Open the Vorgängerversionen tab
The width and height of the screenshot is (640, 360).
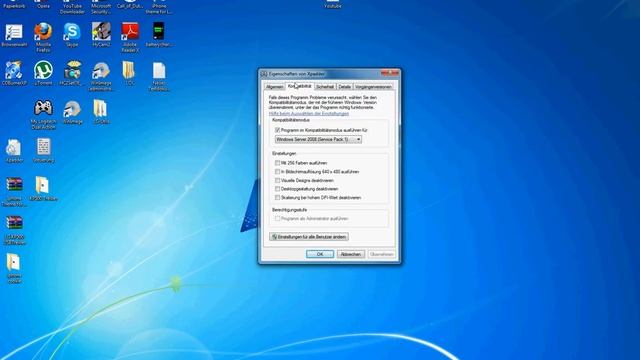[x=373, y=87]
